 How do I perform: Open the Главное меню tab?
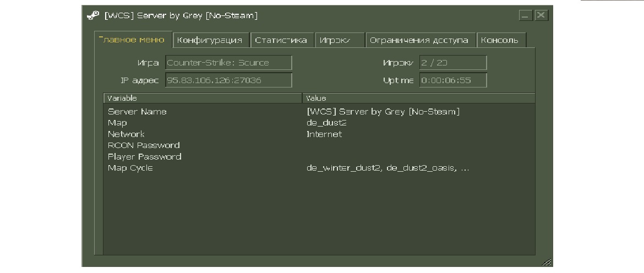click(133, 40)
